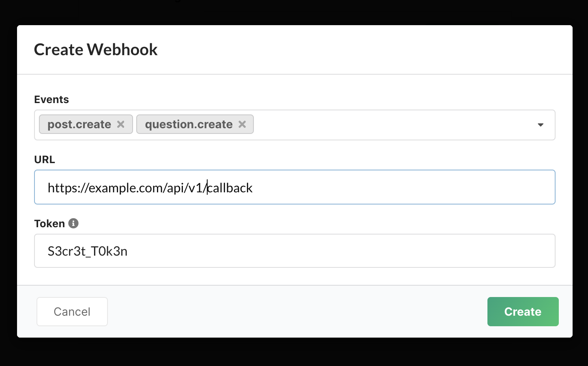This screenshot has width=588, height=366.
Task: Show the Token info tooltip icon
Action: pos(73,223)
